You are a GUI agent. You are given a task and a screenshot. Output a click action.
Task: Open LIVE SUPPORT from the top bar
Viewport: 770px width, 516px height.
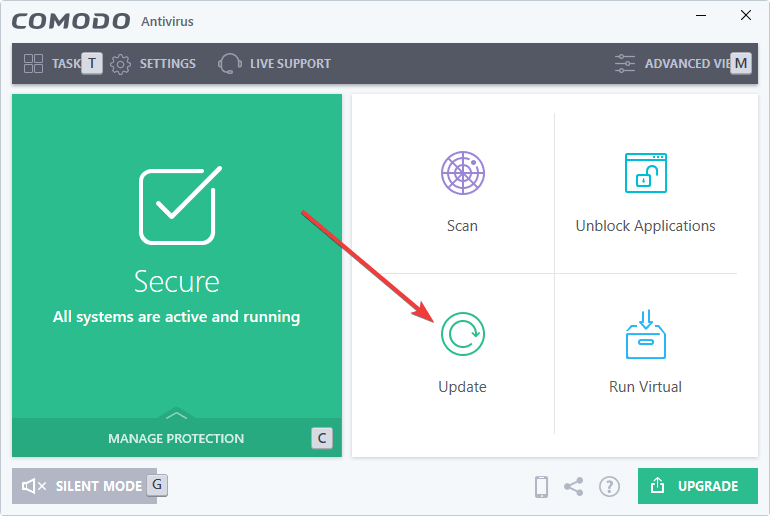[x=290, y=64]
